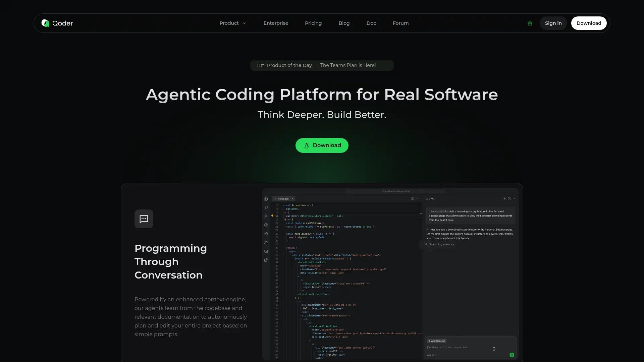Open chat history with the clock icon
644x362 pixels.
(x=510, y=198)
